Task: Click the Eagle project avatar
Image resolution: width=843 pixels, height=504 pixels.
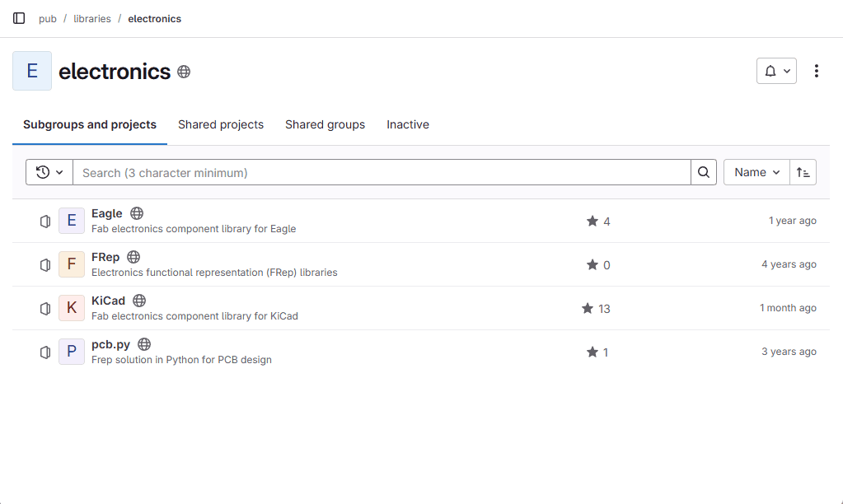Action: click(72, 221)
